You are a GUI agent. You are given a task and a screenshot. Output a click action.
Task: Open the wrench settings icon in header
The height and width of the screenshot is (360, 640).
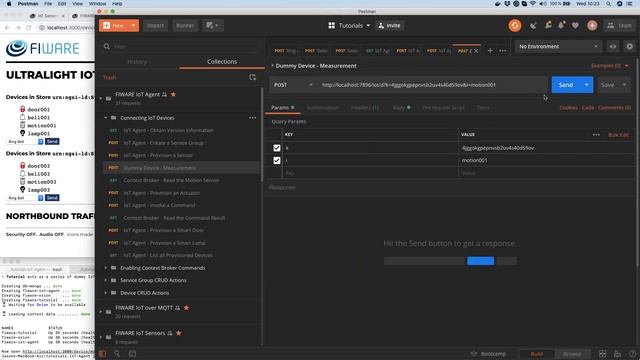[548, 25]
